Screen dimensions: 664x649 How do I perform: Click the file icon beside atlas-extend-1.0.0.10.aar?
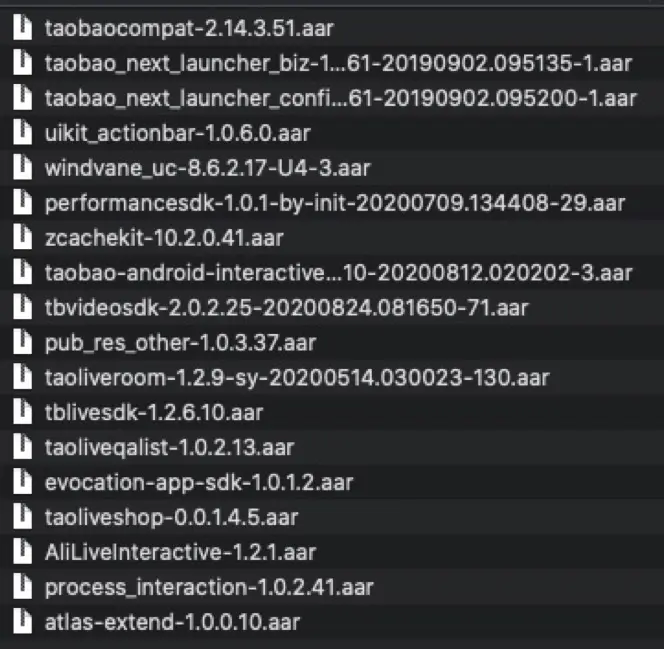[x=22, y=622]
